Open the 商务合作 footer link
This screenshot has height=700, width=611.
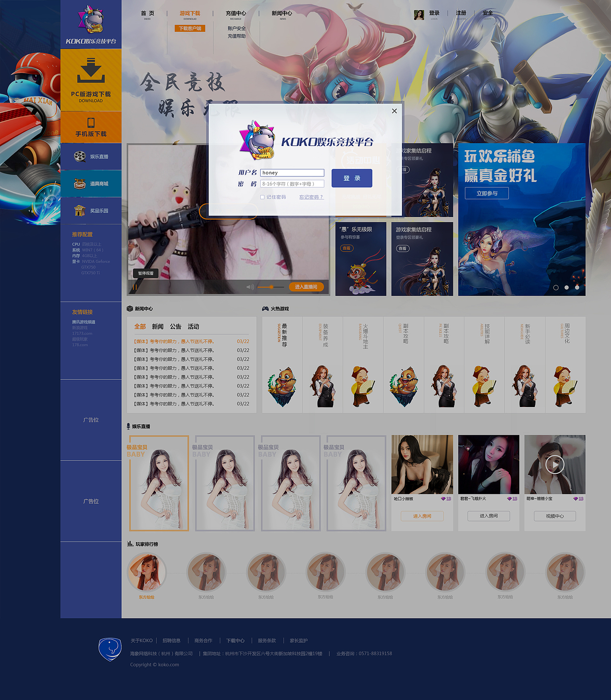click(203, 641)
